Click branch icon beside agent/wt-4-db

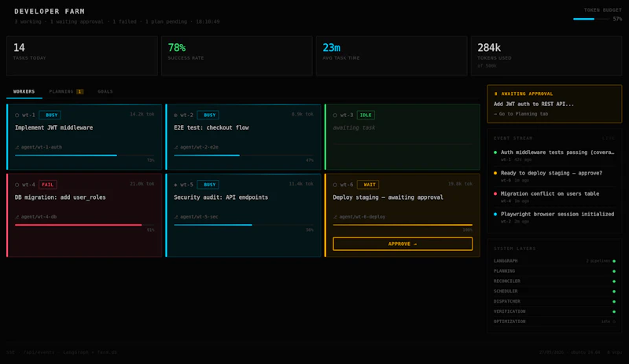pos(17,217)
